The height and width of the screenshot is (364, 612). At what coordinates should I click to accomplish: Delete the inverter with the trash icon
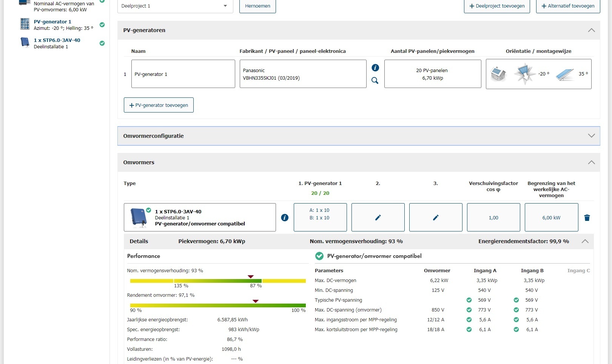point(587,217)
